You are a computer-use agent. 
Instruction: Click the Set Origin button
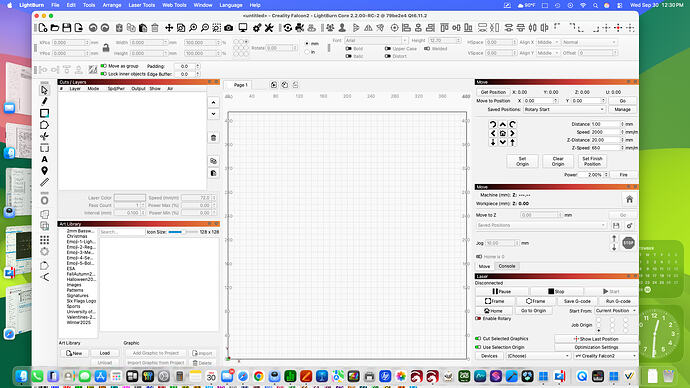pyautogui.click(x=522, y=161)
